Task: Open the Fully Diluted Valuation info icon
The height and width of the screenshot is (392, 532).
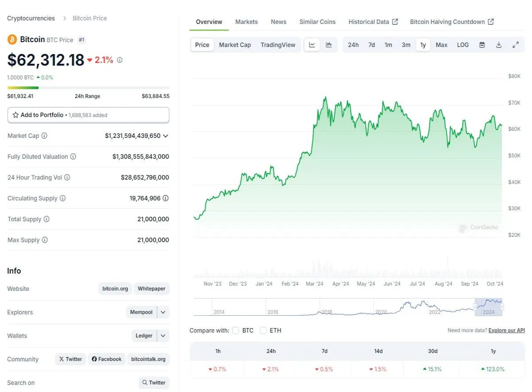Action: (73, 157)
